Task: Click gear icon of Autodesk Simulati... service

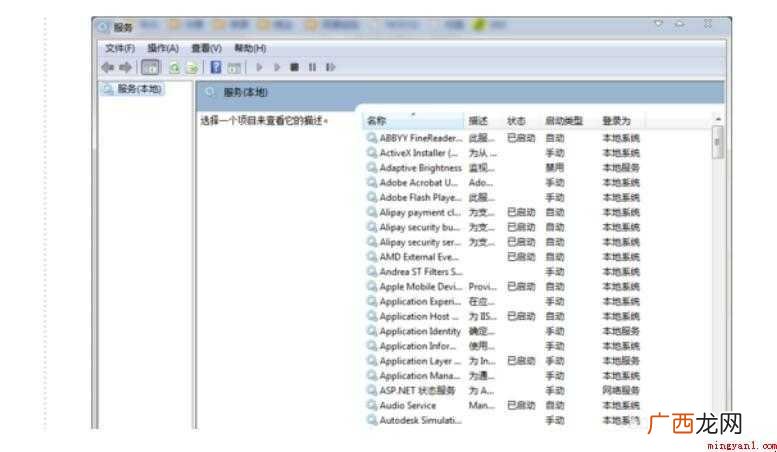Action: [372, 420]
